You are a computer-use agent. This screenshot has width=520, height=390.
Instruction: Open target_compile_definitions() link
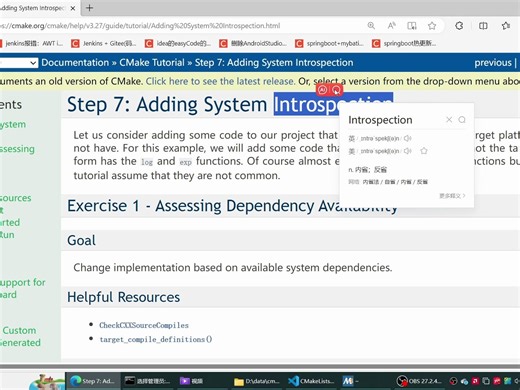[x=156, y=339]
